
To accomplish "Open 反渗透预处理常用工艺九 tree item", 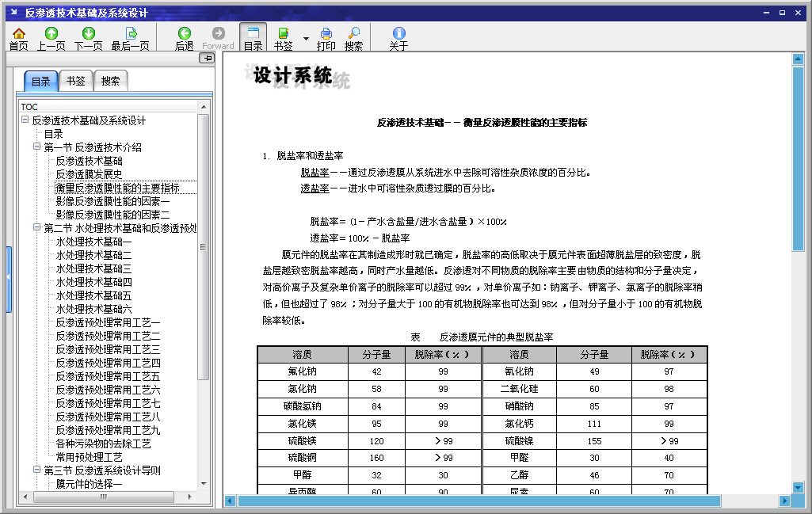I will [x=109, y=430].
